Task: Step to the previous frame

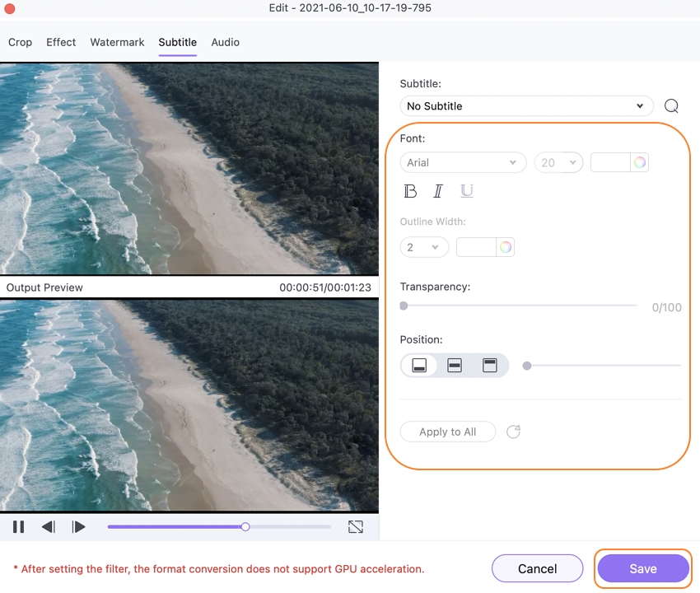Action: [x=49, y=527]
